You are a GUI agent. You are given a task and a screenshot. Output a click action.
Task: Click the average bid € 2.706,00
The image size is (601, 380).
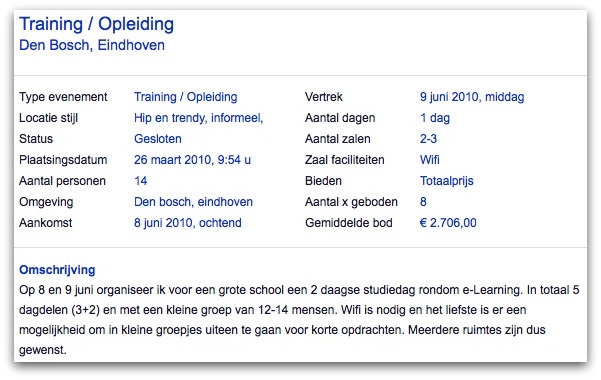pyautogui.click(x=448, y=223)
